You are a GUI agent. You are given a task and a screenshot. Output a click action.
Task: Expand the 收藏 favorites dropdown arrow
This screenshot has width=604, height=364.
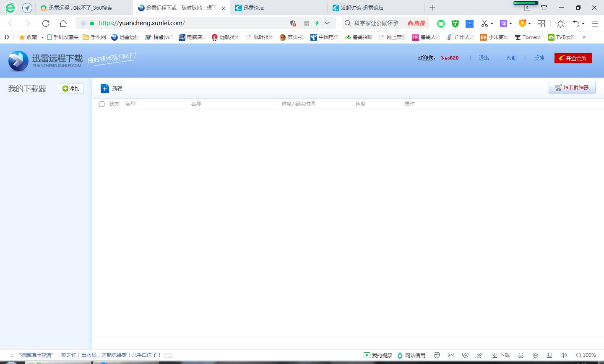42,37
